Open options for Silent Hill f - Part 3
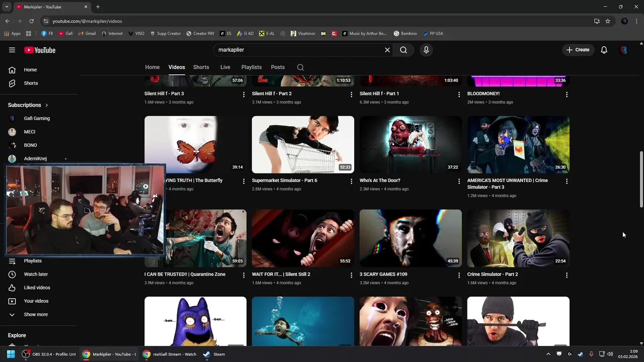 (244, 95)
